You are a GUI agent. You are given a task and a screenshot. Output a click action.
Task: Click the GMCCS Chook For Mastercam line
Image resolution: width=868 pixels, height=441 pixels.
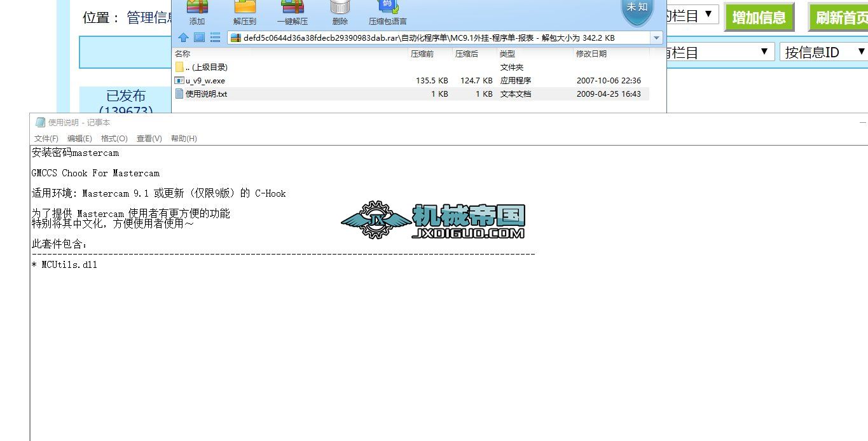pyautogui.click(x=95, y=173)
